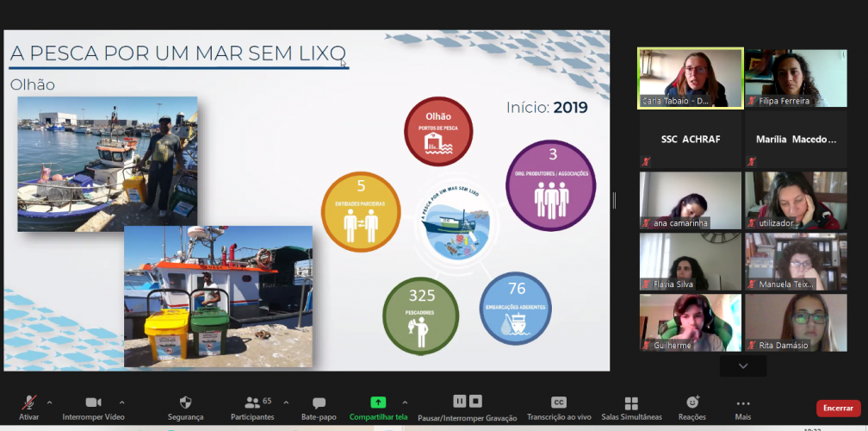Expand audio options arrow beside Ativar
The height and width of the screenshot is (431, 868).
49,403
